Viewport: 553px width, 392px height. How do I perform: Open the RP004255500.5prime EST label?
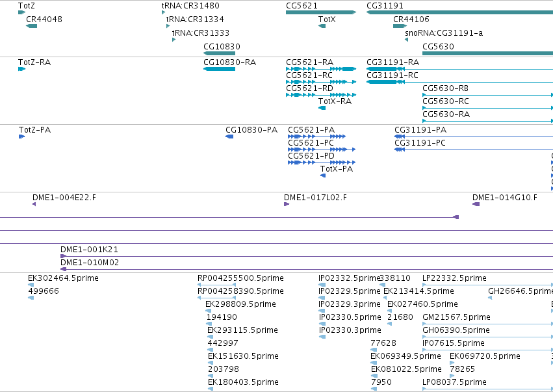[x=240, y=278]
